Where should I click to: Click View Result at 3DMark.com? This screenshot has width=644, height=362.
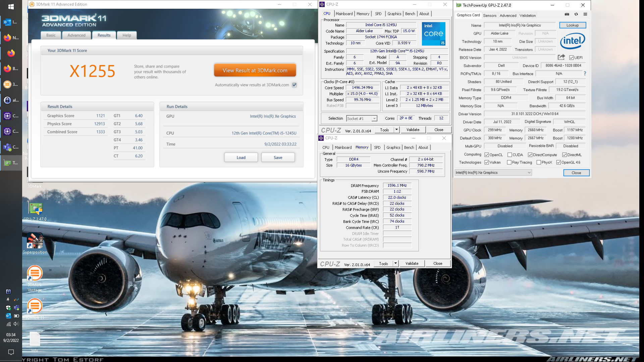pos(255,70)
